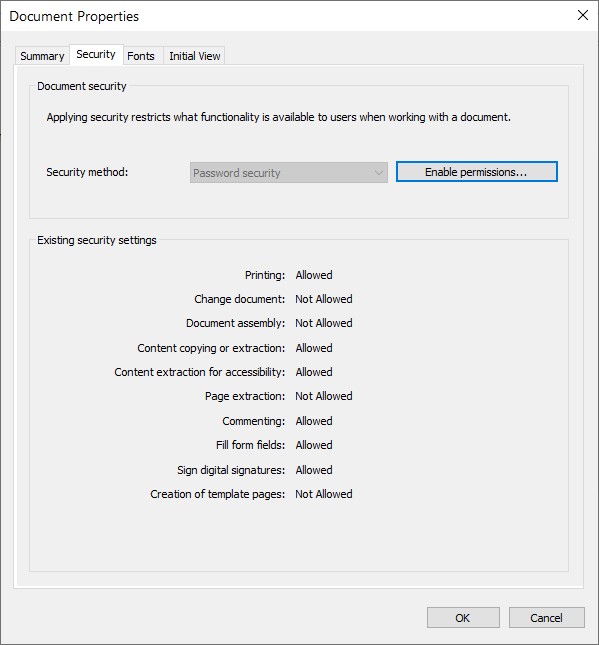Image resolution: width=599 pixels, height=645 pixels.
Task: Click the Document Properties title text
Action: point(74,16)
